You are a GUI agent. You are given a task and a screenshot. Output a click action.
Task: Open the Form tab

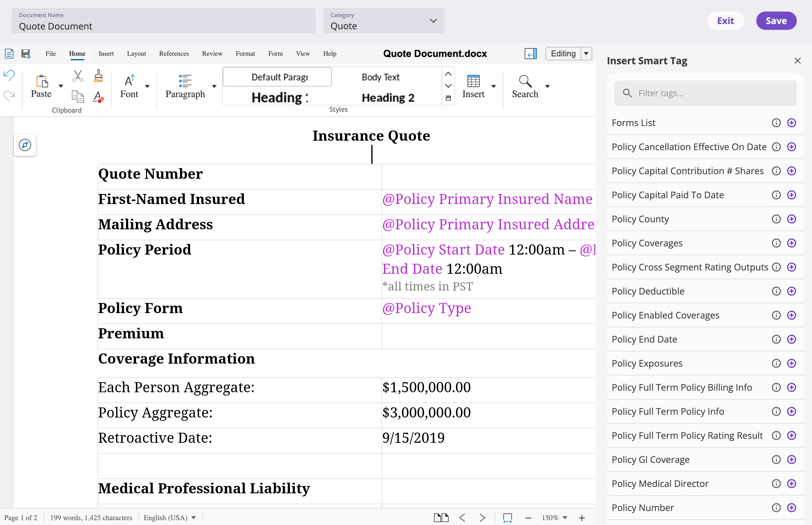(275, 54)
